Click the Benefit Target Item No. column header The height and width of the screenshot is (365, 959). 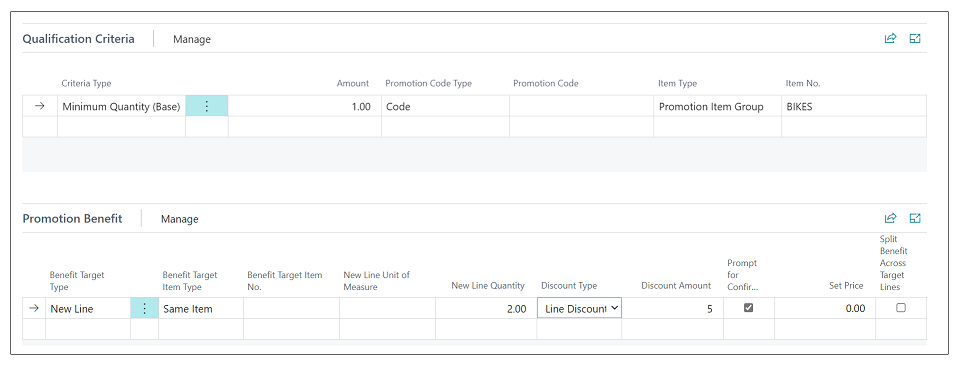click(284, 281)
